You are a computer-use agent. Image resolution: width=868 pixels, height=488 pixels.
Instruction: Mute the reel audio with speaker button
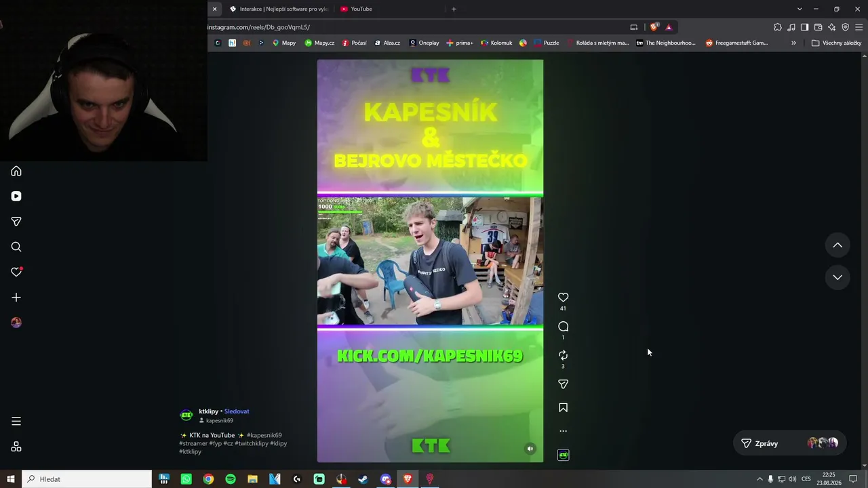point(530,449)
